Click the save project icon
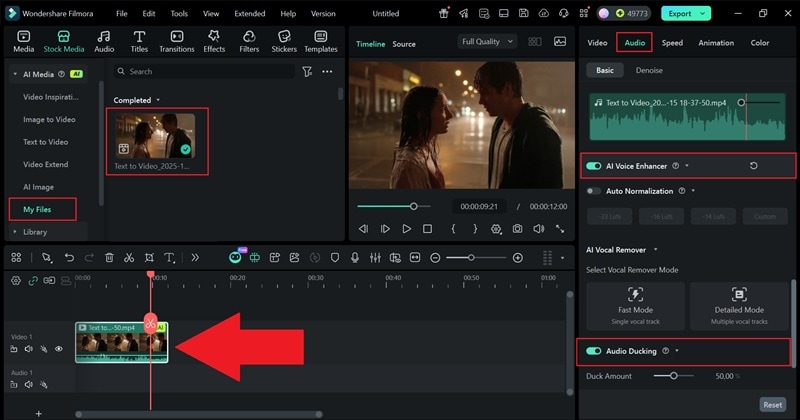 (x=523, y=13)
